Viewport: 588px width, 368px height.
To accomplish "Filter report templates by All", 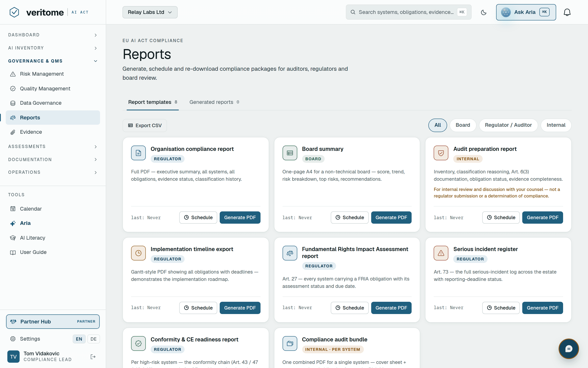I will pos(437,125).
